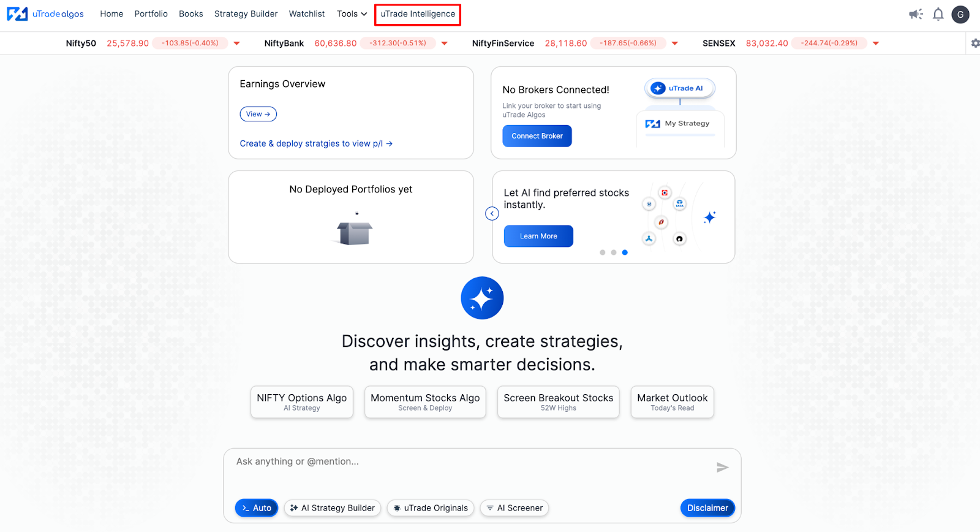The image size is (980, 532).
Task: Expand the Nifty50 ticker arrow
Action: tap(236, 44)
